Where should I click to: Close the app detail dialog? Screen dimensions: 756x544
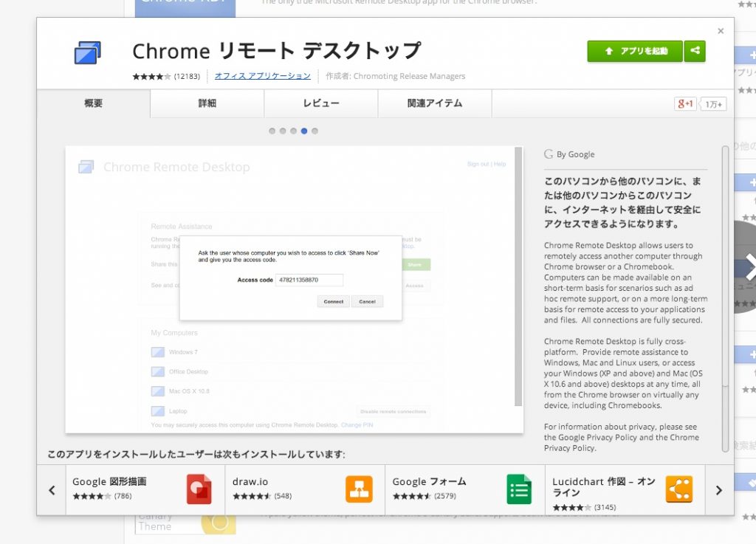click(721, 31)
